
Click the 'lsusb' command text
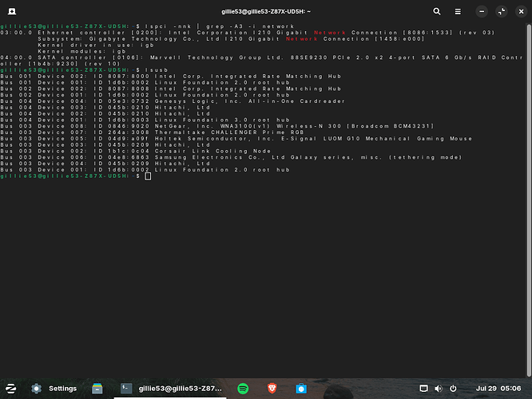point(157,70)
